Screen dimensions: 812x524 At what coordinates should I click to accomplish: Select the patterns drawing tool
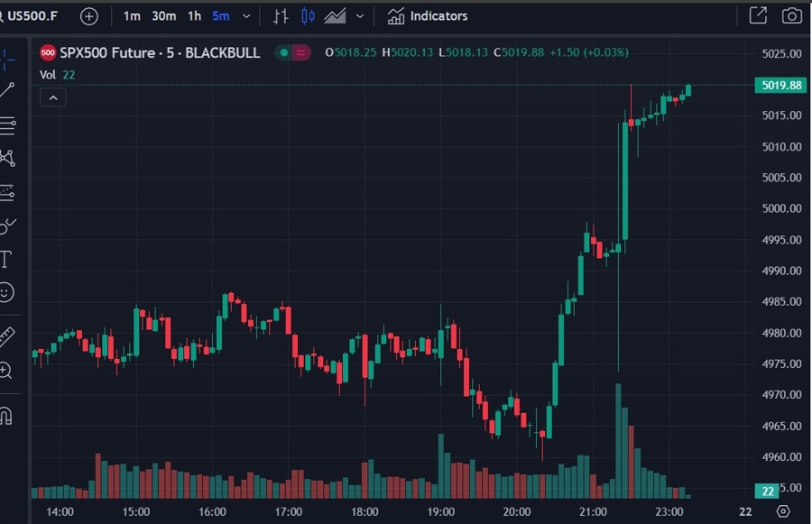7,159
